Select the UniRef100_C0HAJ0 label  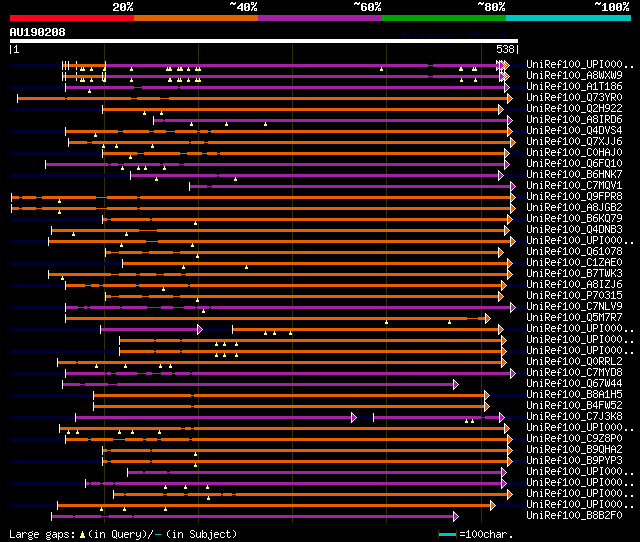(x=574, y=152)
